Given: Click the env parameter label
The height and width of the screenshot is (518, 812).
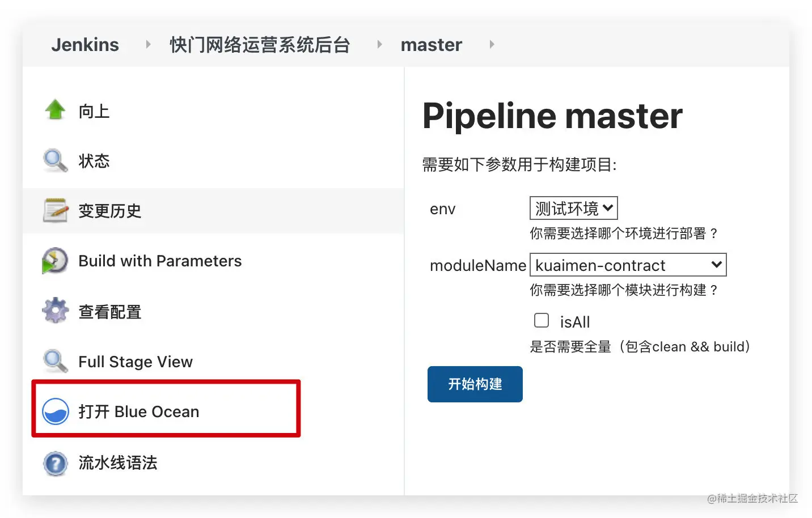Looking at the screenshot, I should coord(442,209).
